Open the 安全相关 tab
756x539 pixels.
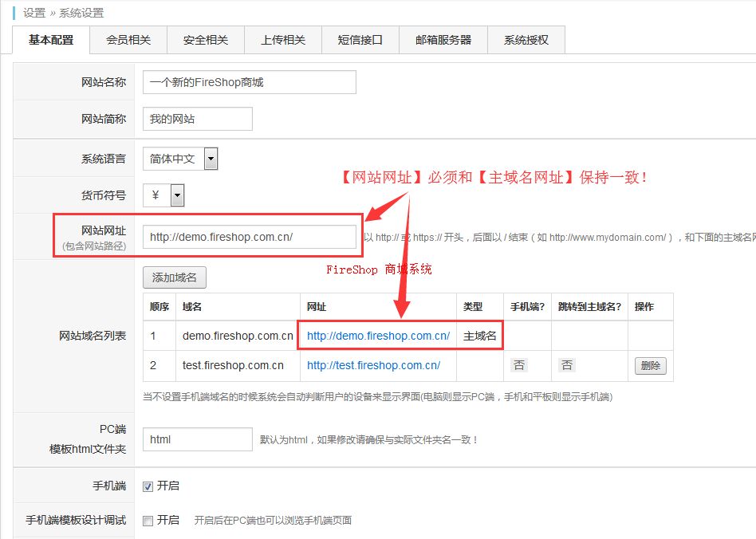[206, 40]
